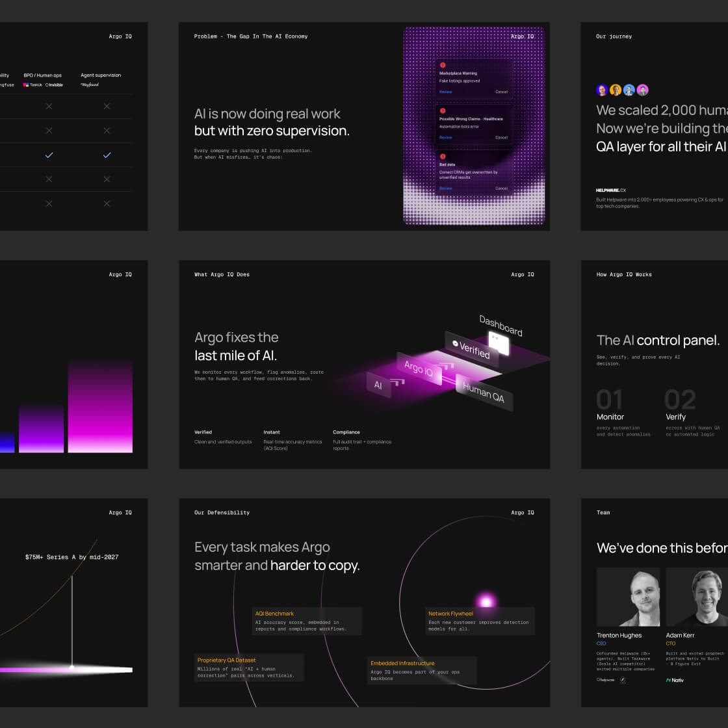The image size is (728, 728).
Task: Click the middle purple bar in the chart
Action: pos(42,428)
